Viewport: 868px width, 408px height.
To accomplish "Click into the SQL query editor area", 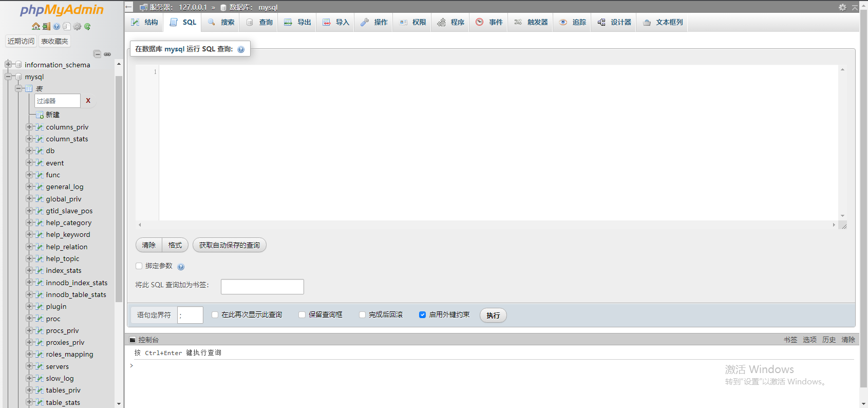I will click(x=498, y=143).
